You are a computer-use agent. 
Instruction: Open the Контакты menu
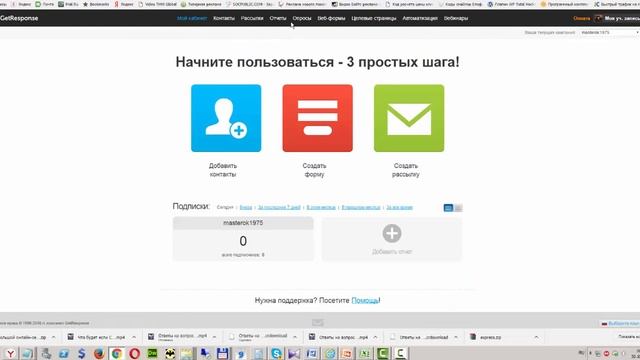[x=224, y=18]
